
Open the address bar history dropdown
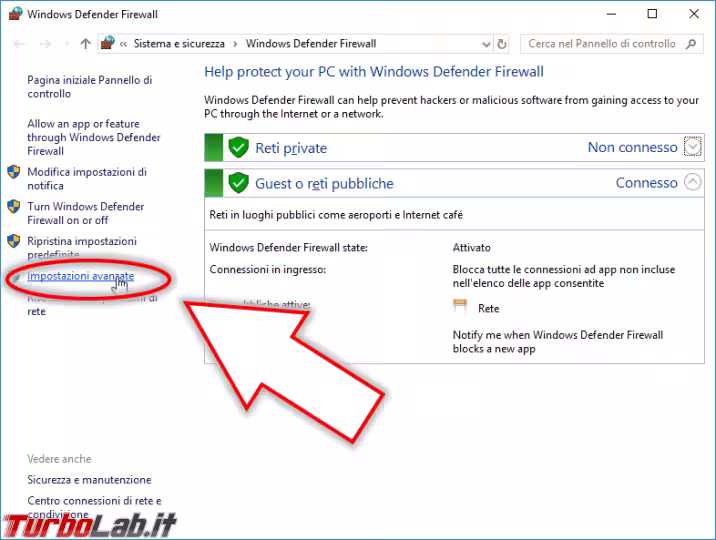point(485,44)
